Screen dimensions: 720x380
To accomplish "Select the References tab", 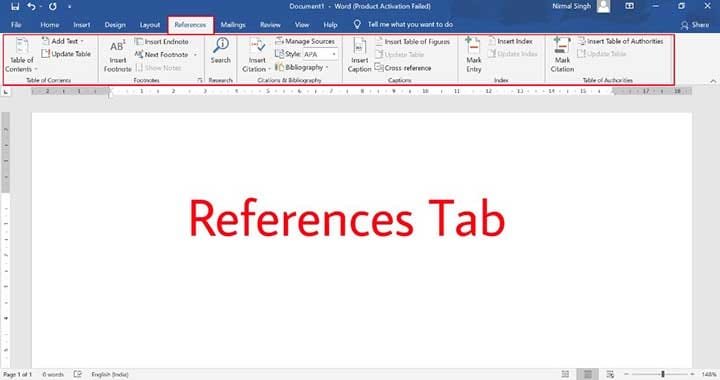I will click(190, 25).
